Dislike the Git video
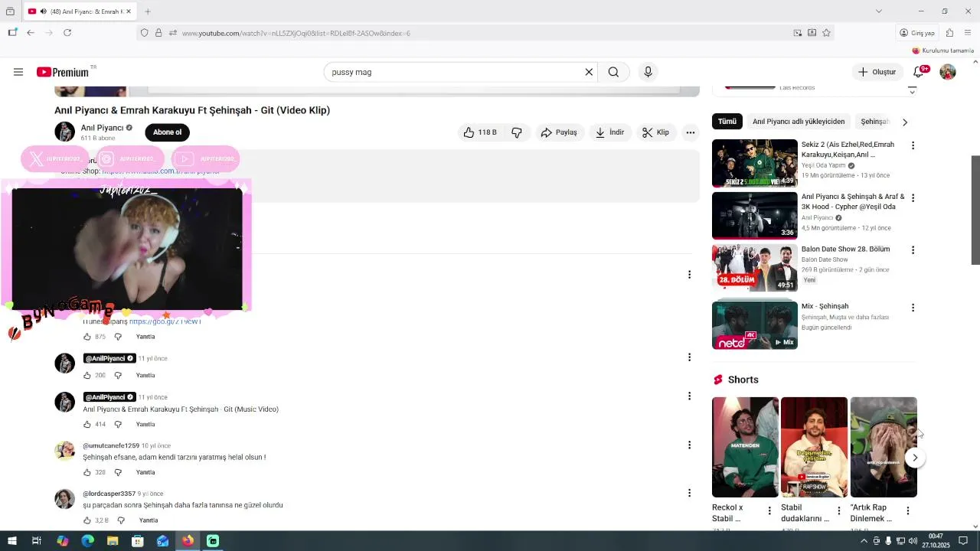The width and height of the screenshot is (980, 551). click(x=517, y=132)
